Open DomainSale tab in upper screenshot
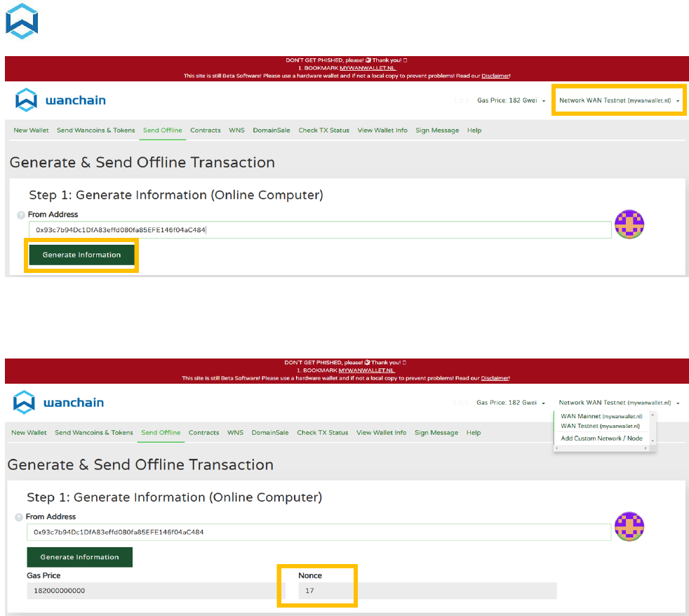 click(271, 130)
